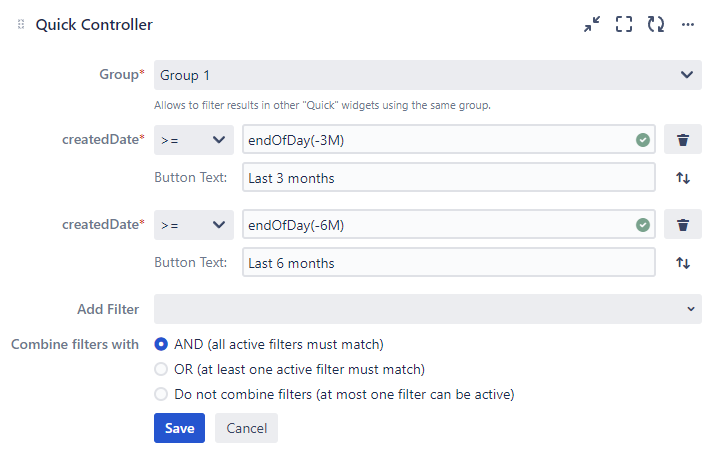Delete the endOfDay(-3M) filter with trash icon

pyautogui.click(x=683, y=140)
